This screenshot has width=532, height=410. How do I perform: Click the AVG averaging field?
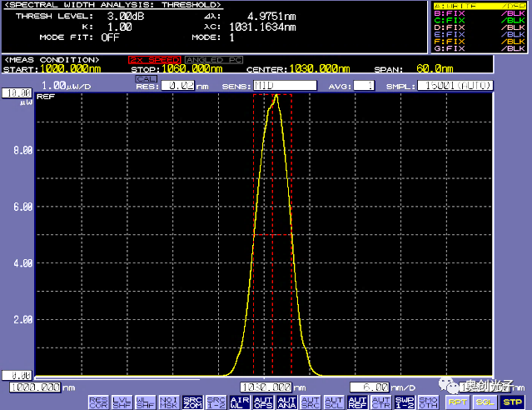[364, 86]
